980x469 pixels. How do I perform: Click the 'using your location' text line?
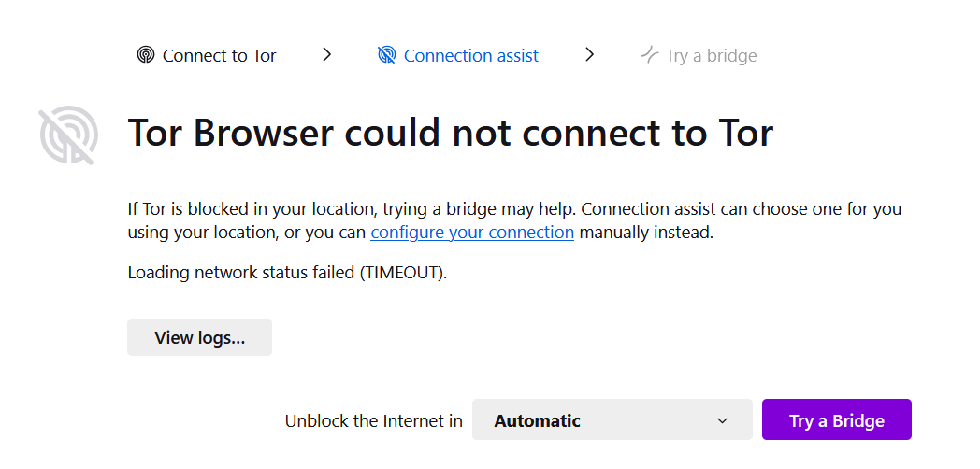pos(247,233)
